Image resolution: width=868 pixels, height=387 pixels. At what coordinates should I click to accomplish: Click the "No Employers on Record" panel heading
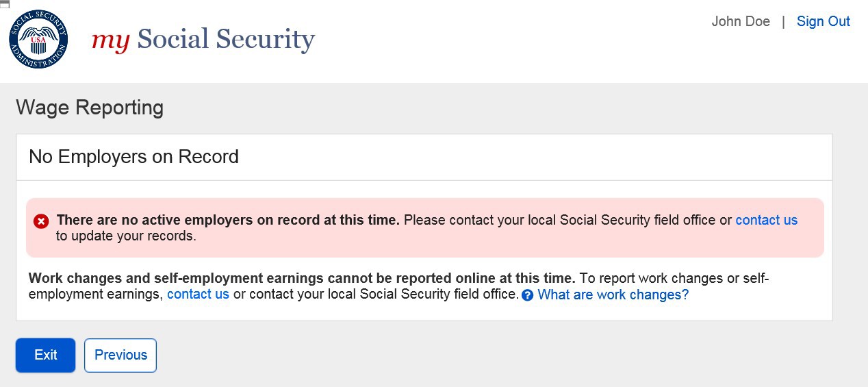coord(133,157)
